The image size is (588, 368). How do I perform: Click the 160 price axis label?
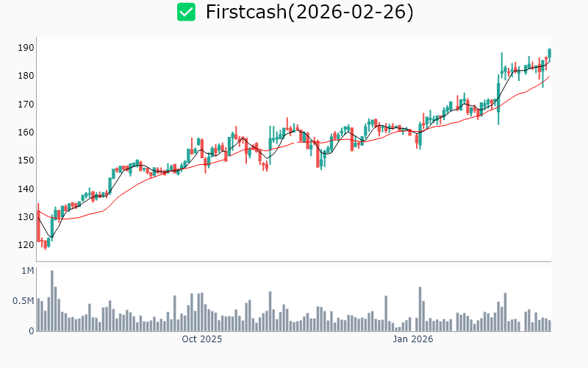(27, 132)
